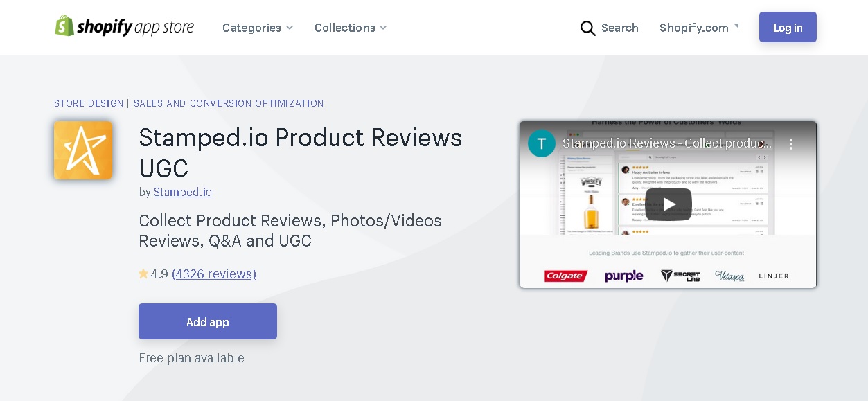Viewport: 868px width, 401px height.
Task: Expand the Collections dropdown
Action: tap(351, 28)
